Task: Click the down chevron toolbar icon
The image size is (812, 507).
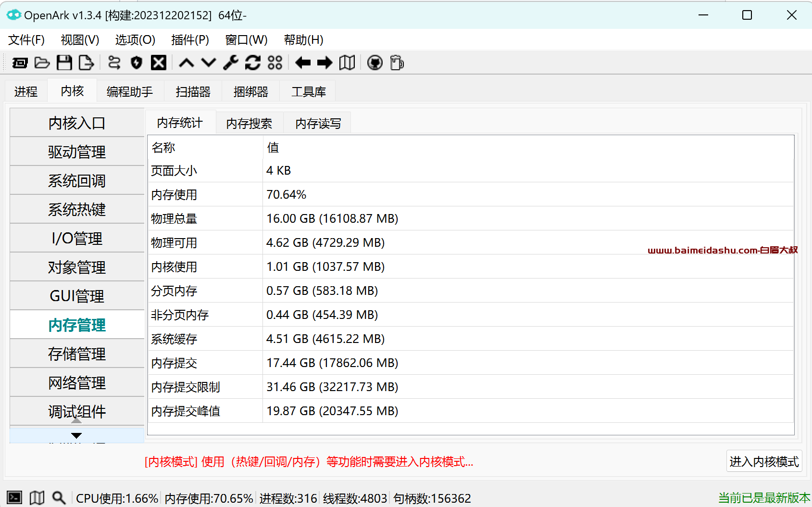Action: pyautogui.click(x=209, y=63)
